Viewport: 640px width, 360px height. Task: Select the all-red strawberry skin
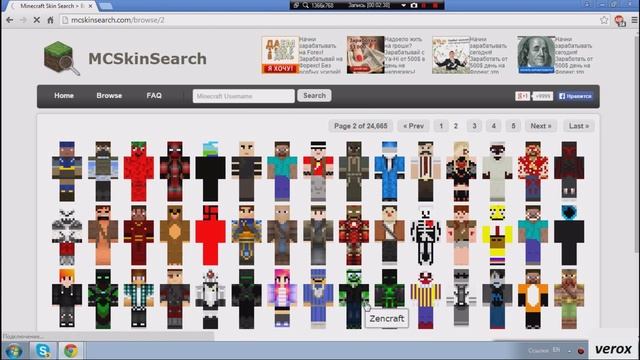(139, 171)
